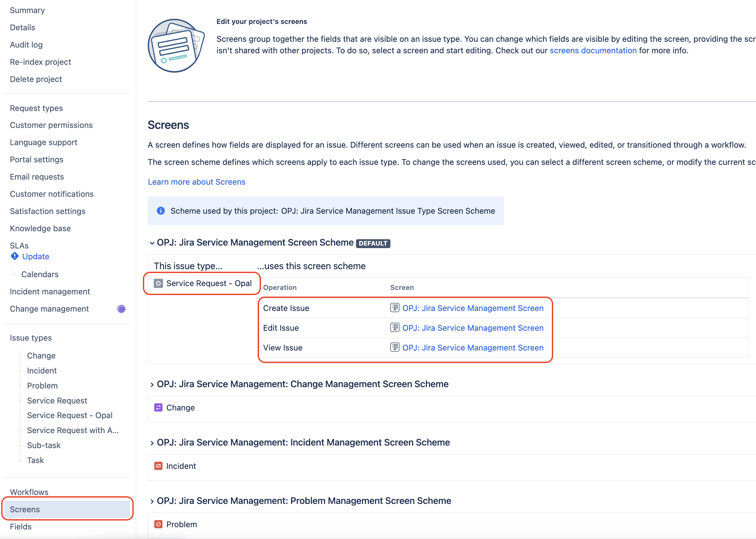The image size is (756, 539).
Task: Collapse the default Jira Service Management Screen Scheme
Action: click(152, 243)
